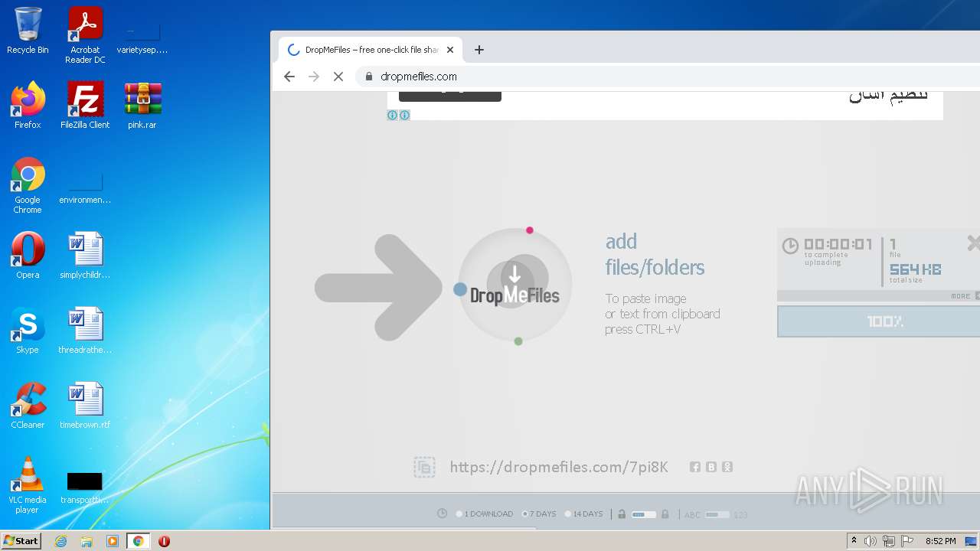Share link on VK
This screenshot has height=551, width=980.
click(711, 467)
